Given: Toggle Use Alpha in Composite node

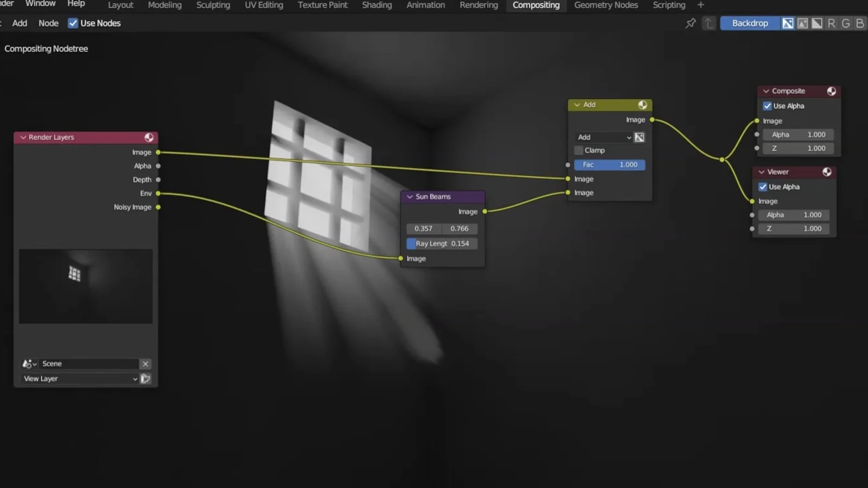Looking at the screenshot, I should pos(767,106).
